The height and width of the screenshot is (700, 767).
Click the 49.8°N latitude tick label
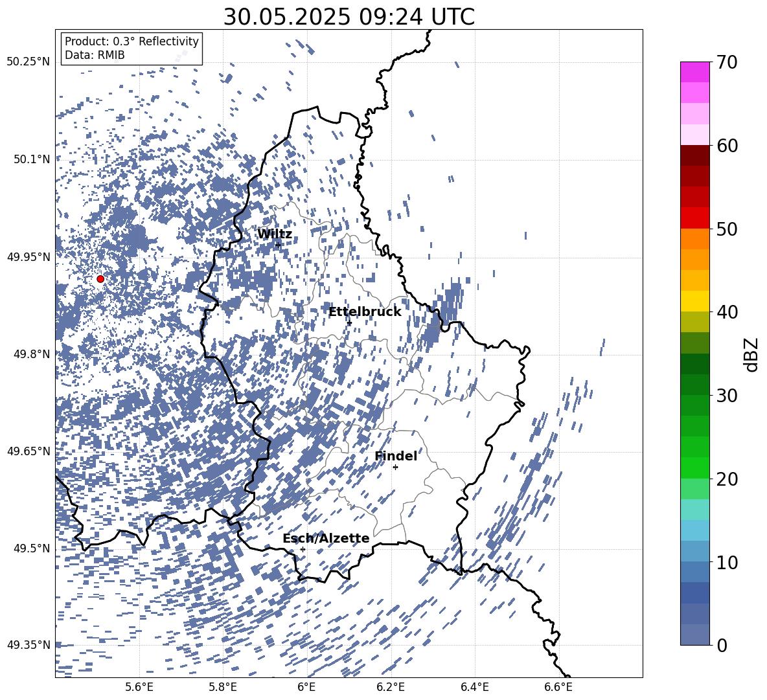pyautogui.click(x=32, y=354)
